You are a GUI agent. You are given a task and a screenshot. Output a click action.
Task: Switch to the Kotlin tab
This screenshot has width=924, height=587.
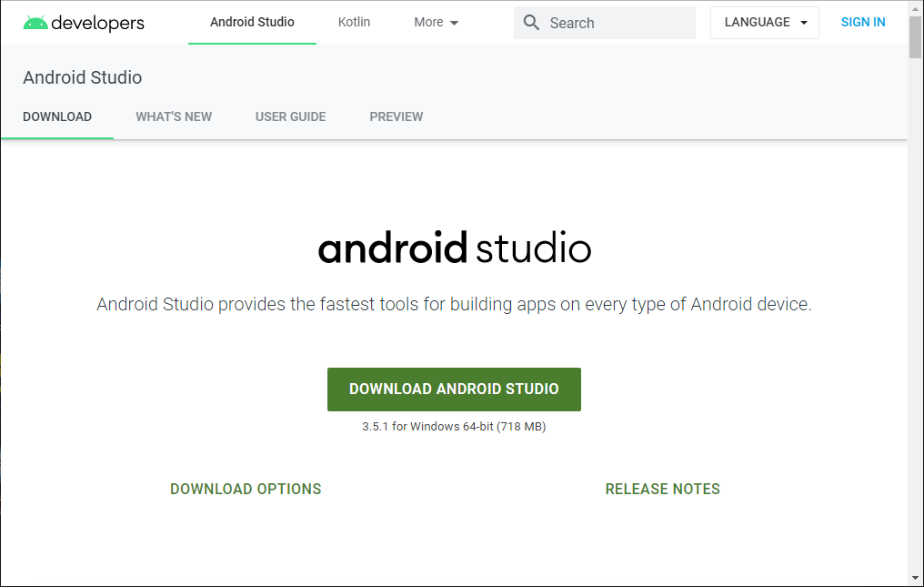354,22
